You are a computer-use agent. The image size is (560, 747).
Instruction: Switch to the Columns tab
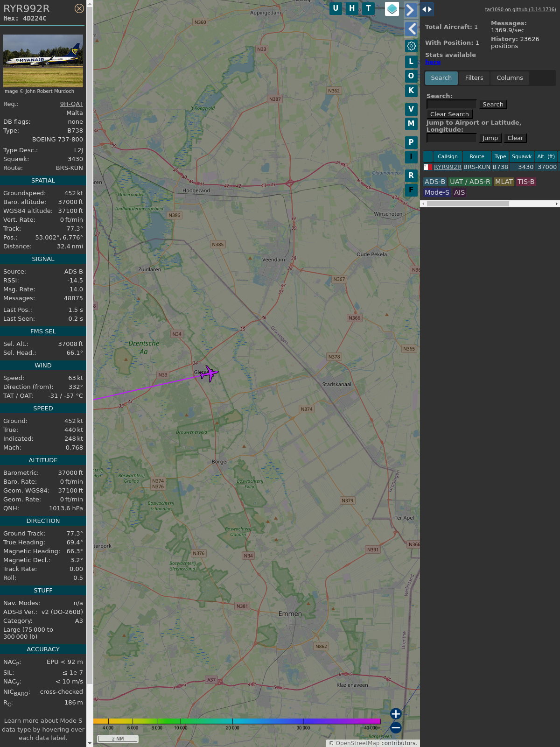(x=510, y=78)
